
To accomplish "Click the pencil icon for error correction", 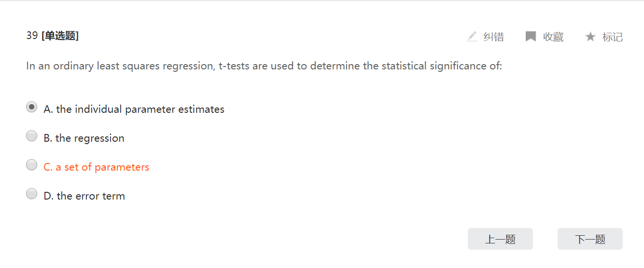I will pyautogui.click(x=472, y=37).
